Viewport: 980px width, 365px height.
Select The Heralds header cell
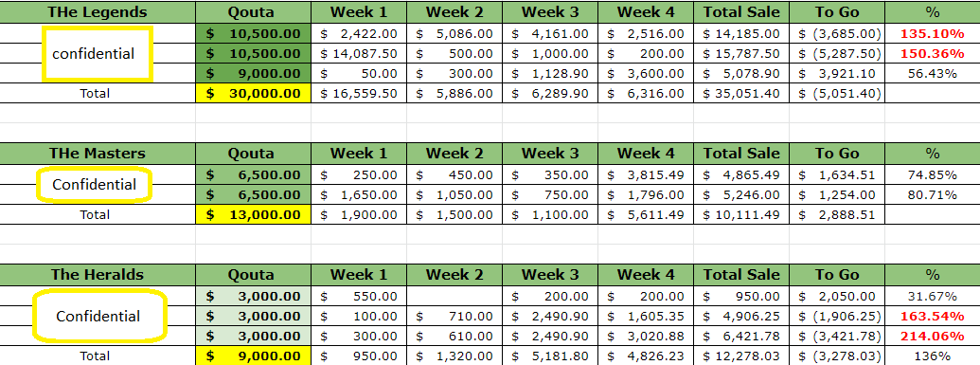[98, 275]
